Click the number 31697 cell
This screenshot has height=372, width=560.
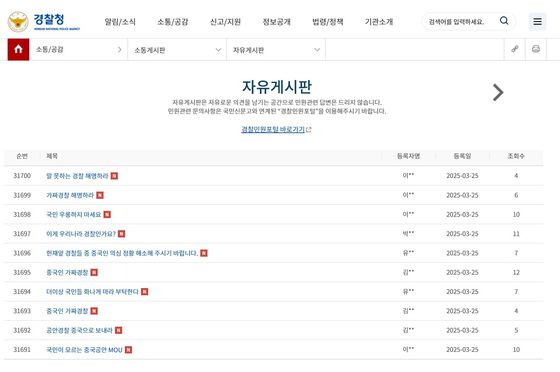[x=22, y=234]
